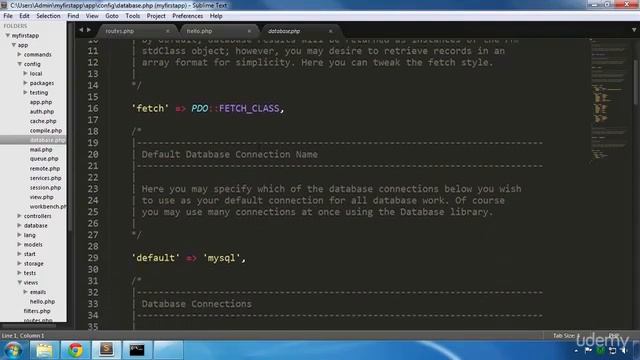Open the Preferences menu
640x360 pixels.
point(187,16)
